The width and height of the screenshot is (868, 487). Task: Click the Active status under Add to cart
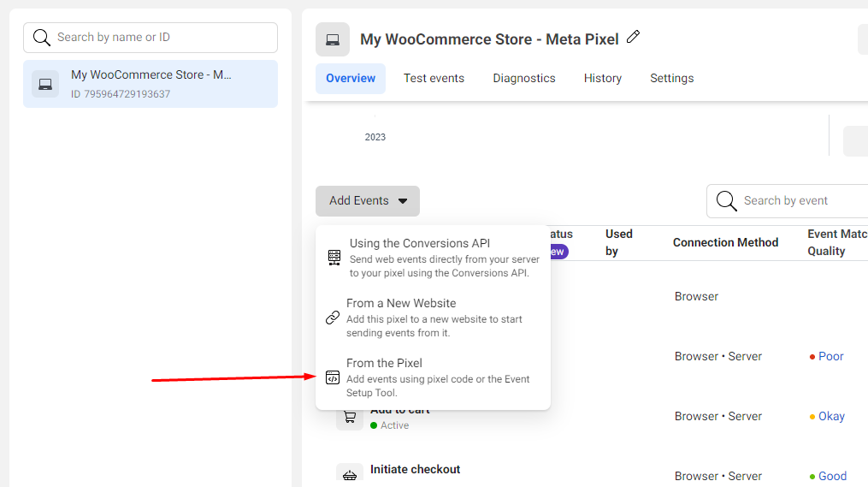pyautogui.click(x=389, y=425)
